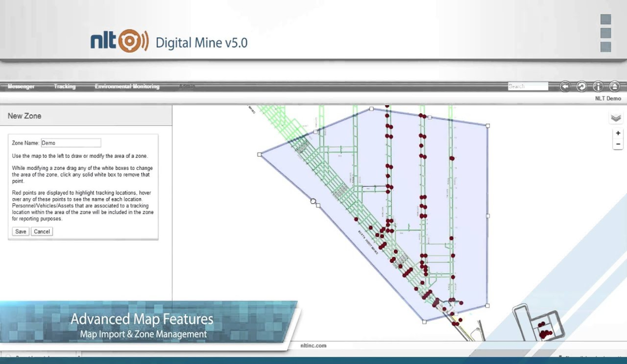Zoom out the map with minus button

coord(618,144)
